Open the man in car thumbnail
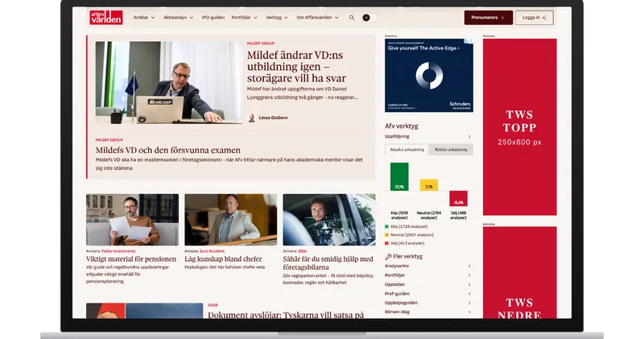This screenshot has height=339, width=644. (329, 220)
